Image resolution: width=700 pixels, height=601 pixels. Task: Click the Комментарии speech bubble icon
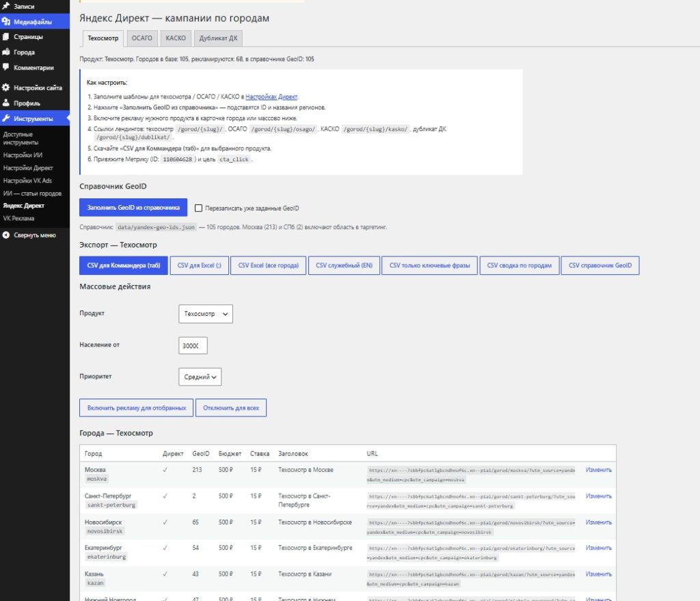[5, 67]
